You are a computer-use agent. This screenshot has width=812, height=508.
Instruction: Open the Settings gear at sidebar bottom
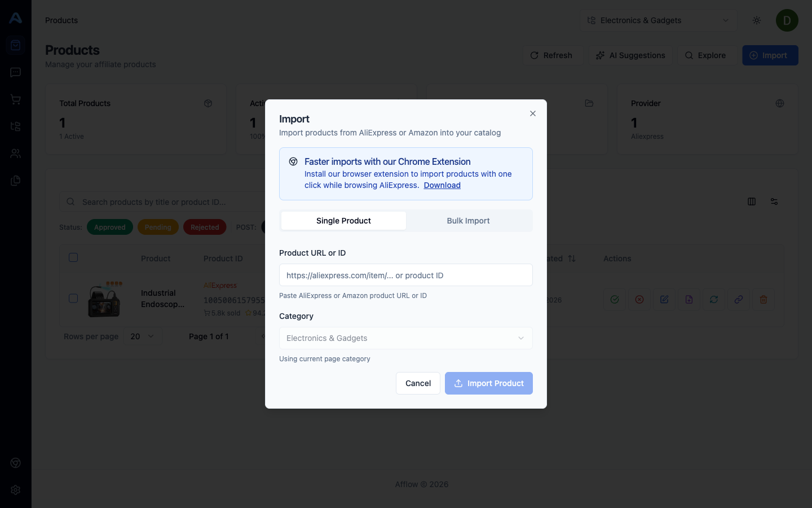click(x=15, y=490)
